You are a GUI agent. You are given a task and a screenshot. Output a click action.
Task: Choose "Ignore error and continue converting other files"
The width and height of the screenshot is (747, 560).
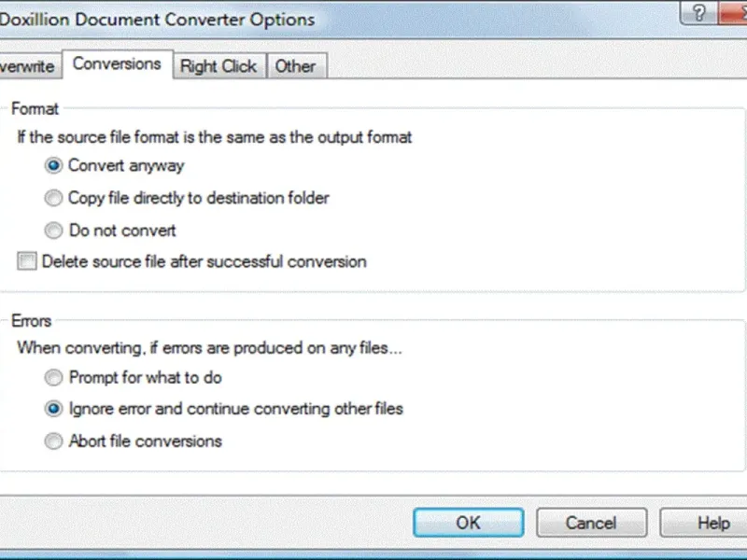(x=53, y=409)
